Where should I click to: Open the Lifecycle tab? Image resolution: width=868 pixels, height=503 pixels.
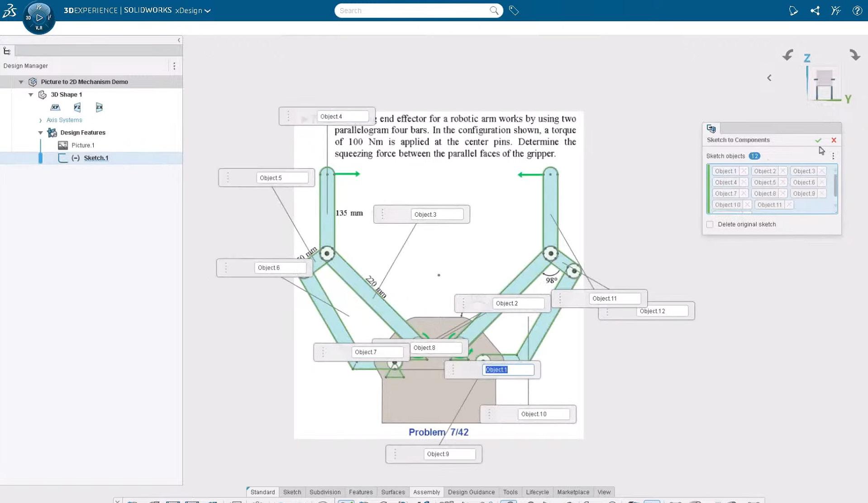[x=537, y=492]
